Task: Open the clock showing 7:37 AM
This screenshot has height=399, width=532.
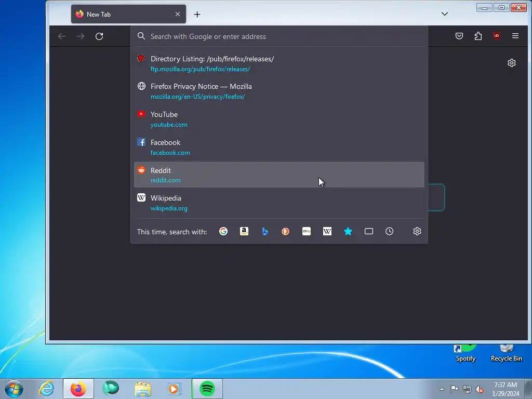Action: click(x=506, y=389)
